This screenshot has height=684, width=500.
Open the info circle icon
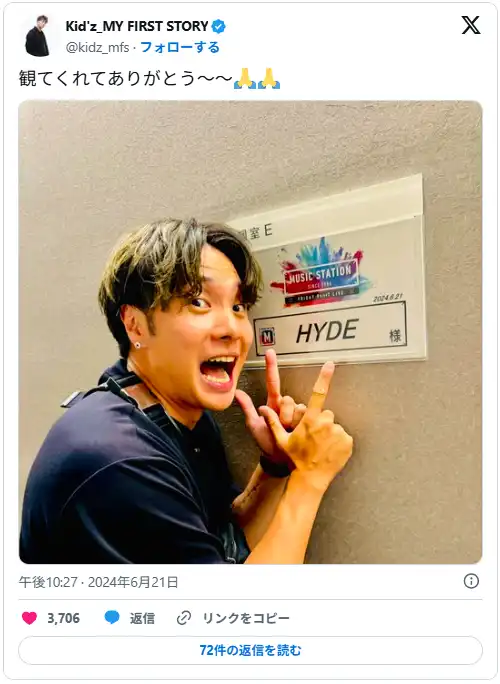[x=471, y=581]
